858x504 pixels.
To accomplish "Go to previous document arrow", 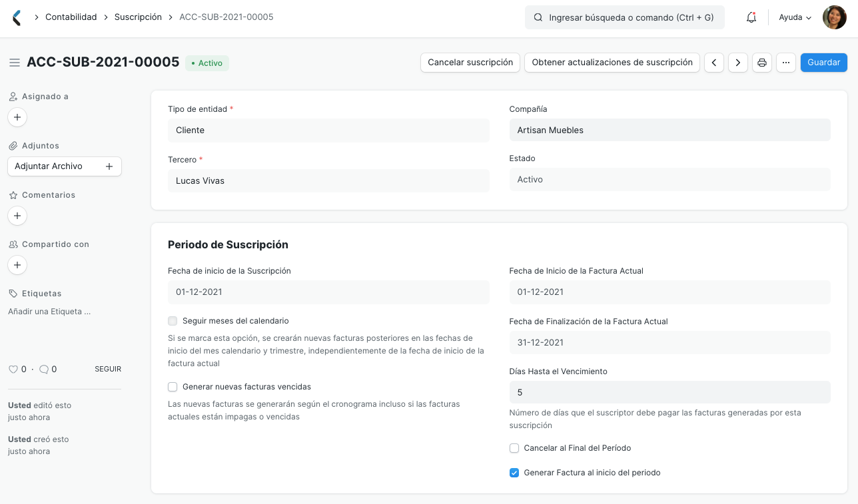I will tap(714, 63).
